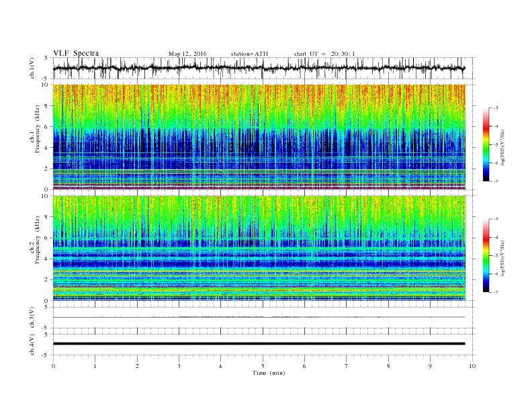Click the "VLF Spectra" plot title

click(x=76, y=53)
